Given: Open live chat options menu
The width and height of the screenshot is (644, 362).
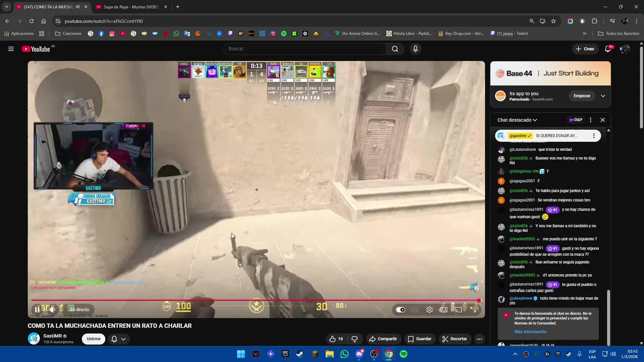Looking at the screenshot, I should click(x=591, y=120).
